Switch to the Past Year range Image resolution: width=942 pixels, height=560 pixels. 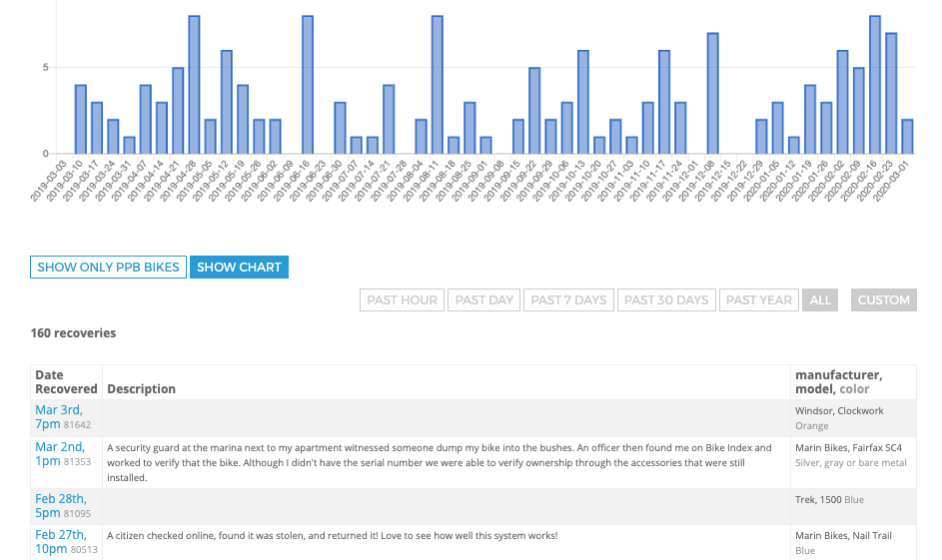click(758, 299)
